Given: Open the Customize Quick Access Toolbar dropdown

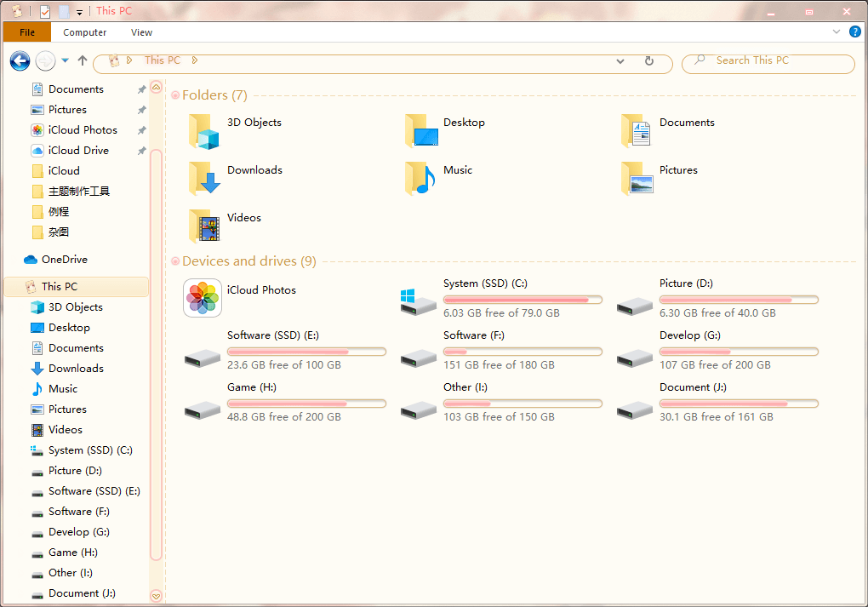Looking at the screenshot, I should 80,12.
